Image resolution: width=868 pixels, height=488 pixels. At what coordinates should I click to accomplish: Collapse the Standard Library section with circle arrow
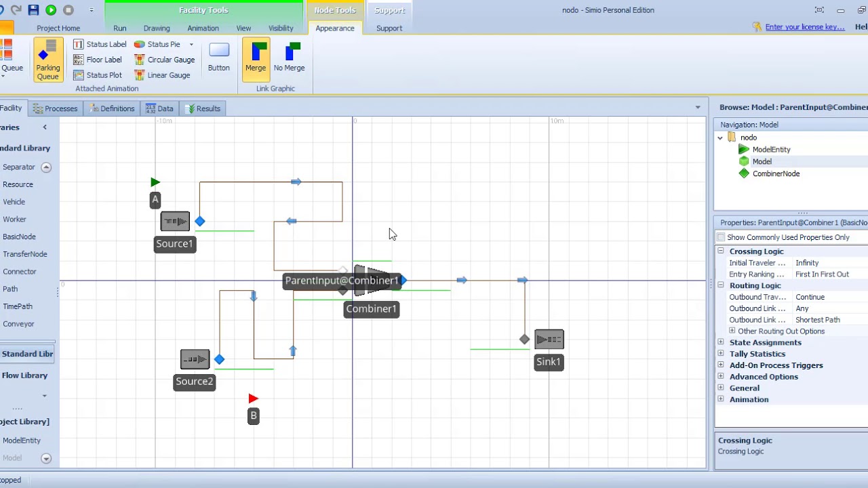point(46,167)
